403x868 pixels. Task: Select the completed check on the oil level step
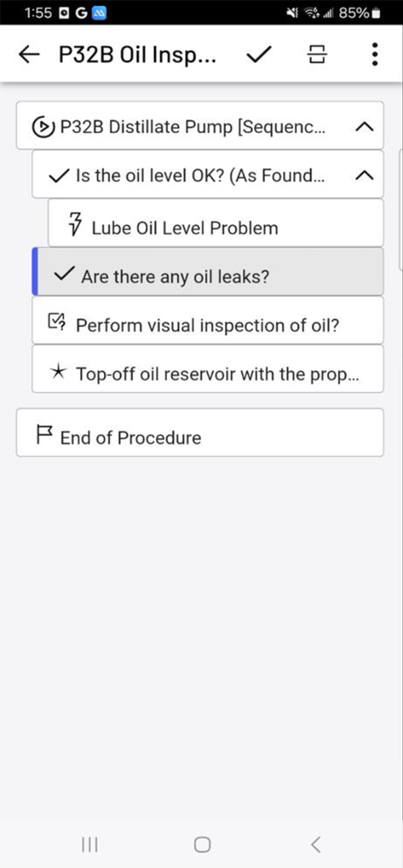58,175
